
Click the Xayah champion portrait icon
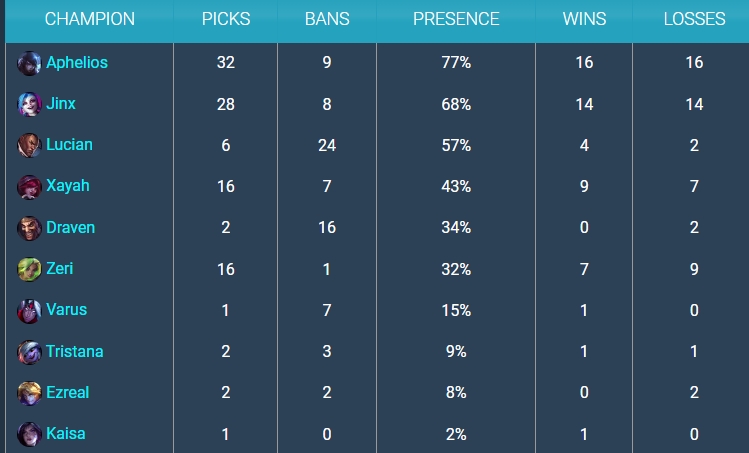point(29,186)
